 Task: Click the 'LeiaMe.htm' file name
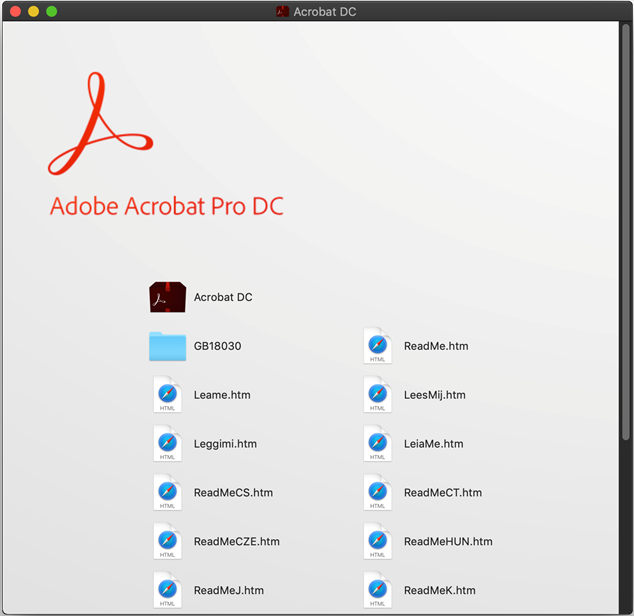coord(433,444)
